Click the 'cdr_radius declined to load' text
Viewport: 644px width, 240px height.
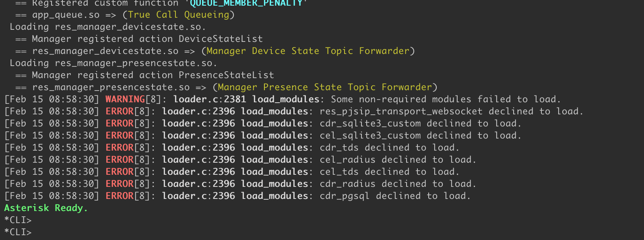point(398,184)
